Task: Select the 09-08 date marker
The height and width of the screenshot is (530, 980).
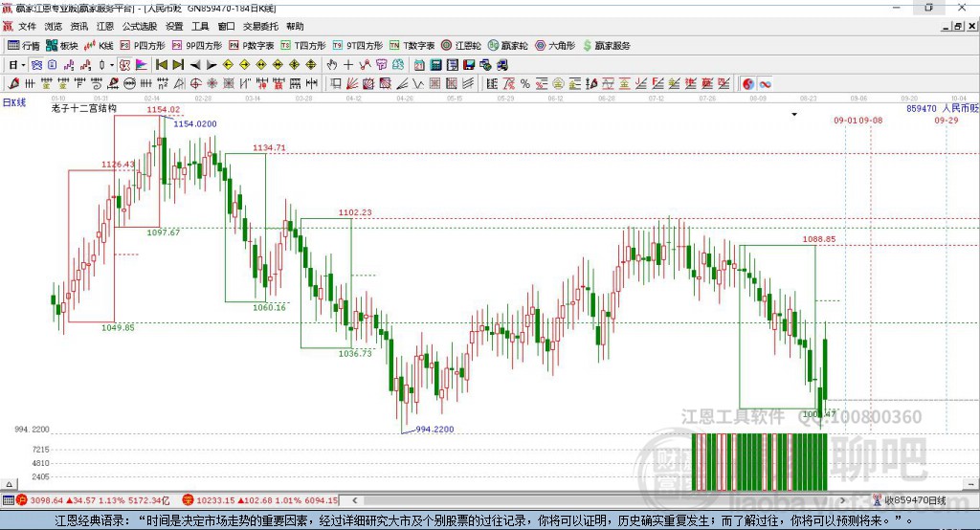Action: coord(871,120)
